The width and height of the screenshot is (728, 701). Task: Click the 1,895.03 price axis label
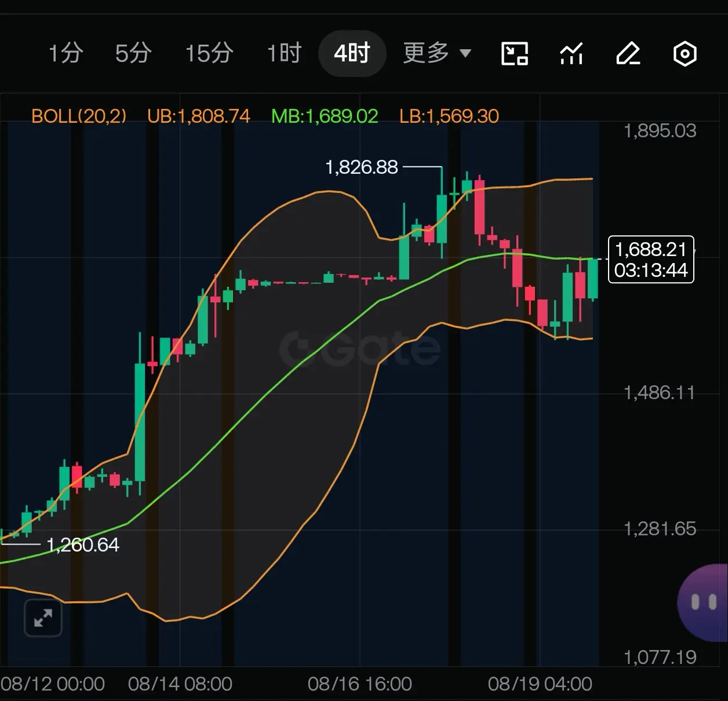point(660,131)
